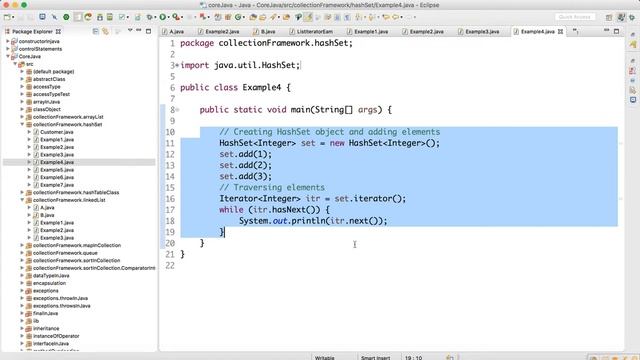640x360 pixels.
Task: Expand collectionFramework.hashTableClass package
Action: point(22,192)
